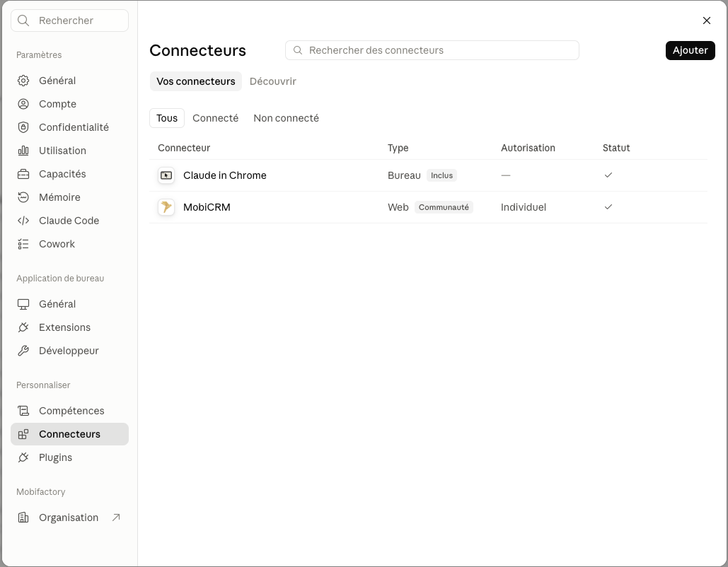Open the Mémoire settings

(x=69, y=197)
